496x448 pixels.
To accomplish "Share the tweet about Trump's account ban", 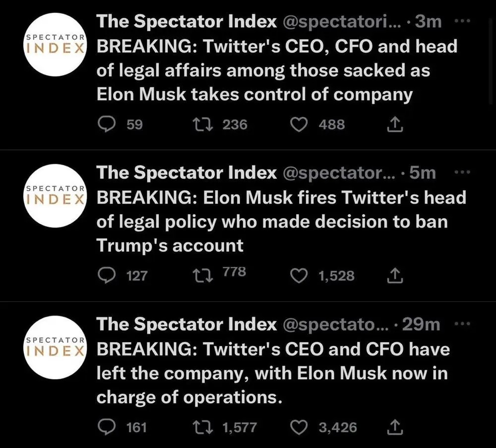I will pos(395,276).
